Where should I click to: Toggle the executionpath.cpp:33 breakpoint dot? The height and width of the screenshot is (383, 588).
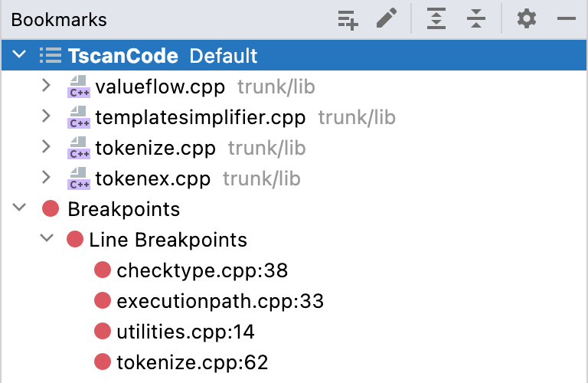coord(103,301)
